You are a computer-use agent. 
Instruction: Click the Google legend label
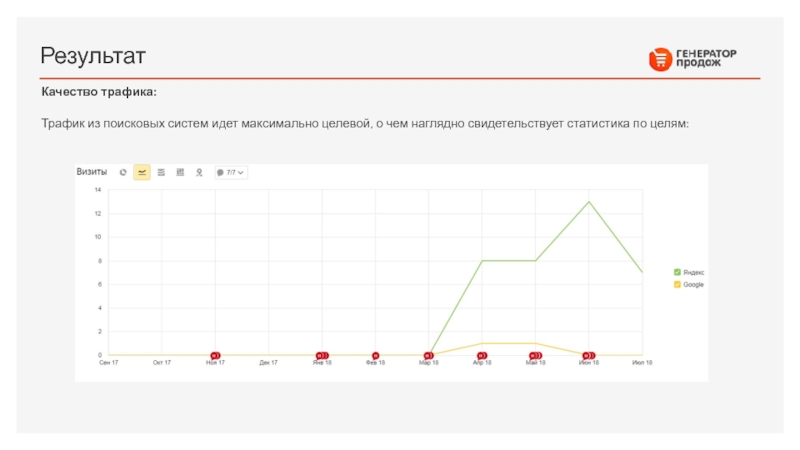pos(694,284)
